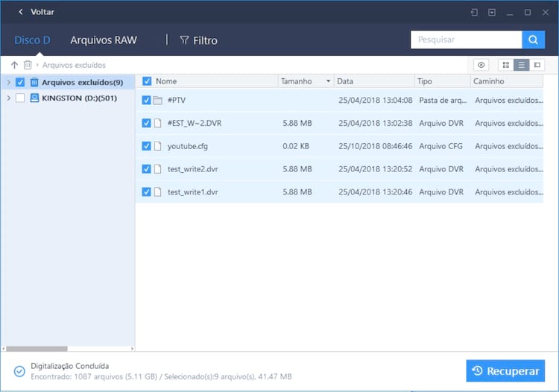Switch to preview pane view

point(537,65)
